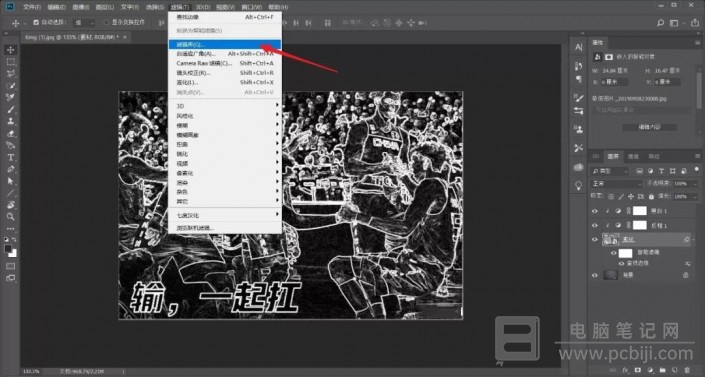This screenshot has height=377, width=705.
Task: Select the Brush tool
Action: (x=11, y=109)
